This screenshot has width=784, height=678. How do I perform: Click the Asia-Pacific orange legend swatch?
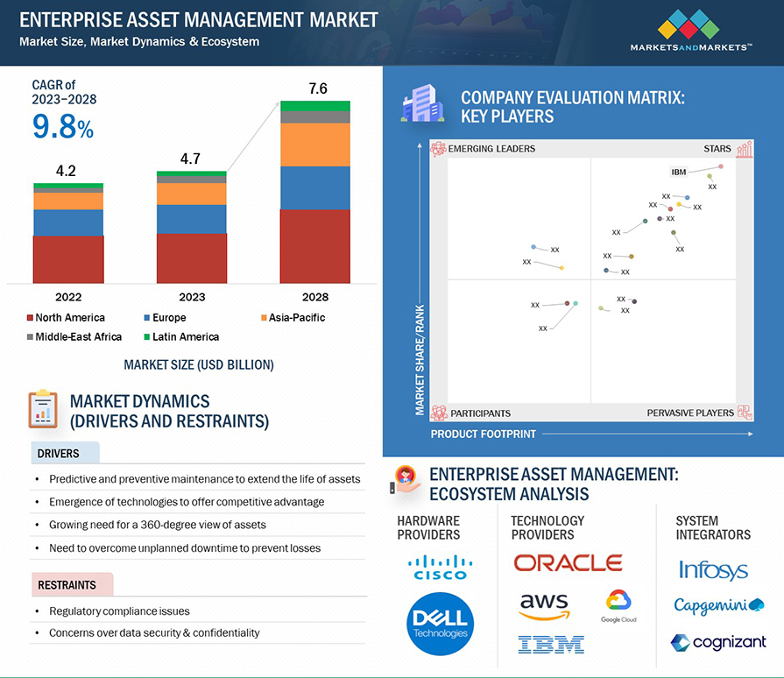[x=263, y=318]
